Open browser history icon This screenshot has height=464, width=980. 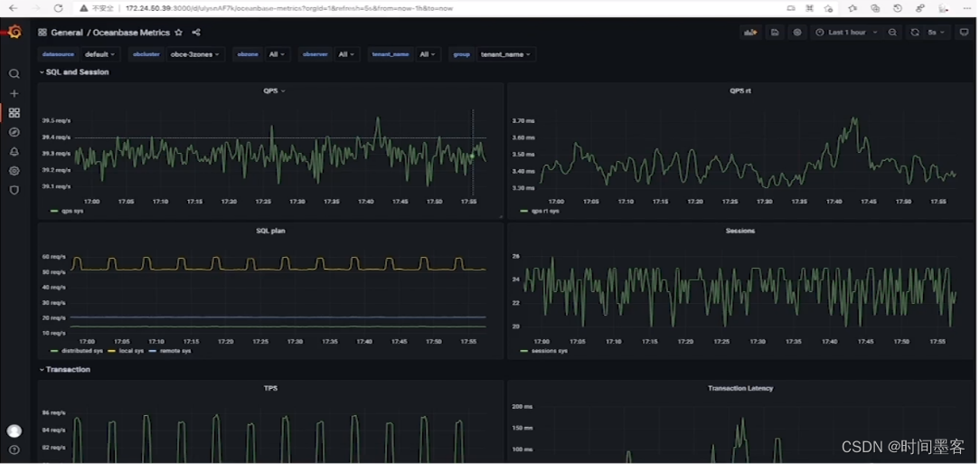click(898, 8)
